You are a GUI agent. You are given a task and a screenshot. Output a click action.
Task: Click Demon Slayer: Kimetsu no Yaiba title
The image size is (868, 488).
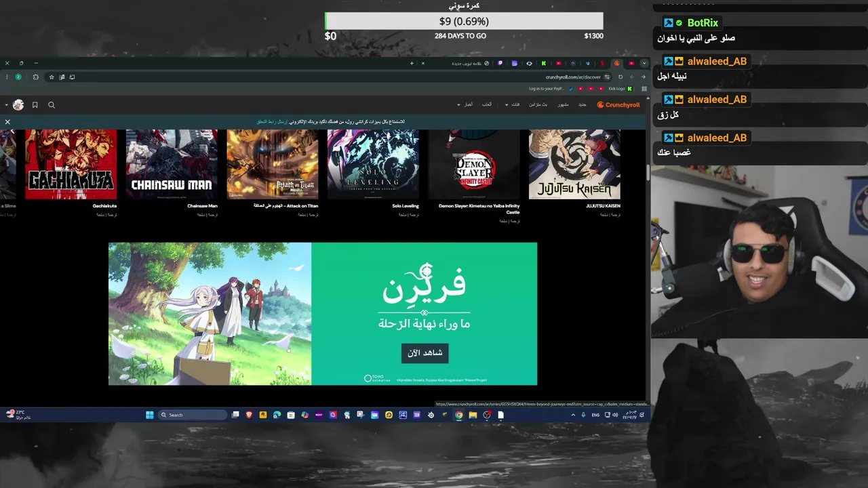pyautogui.click(x=479, y=209)
